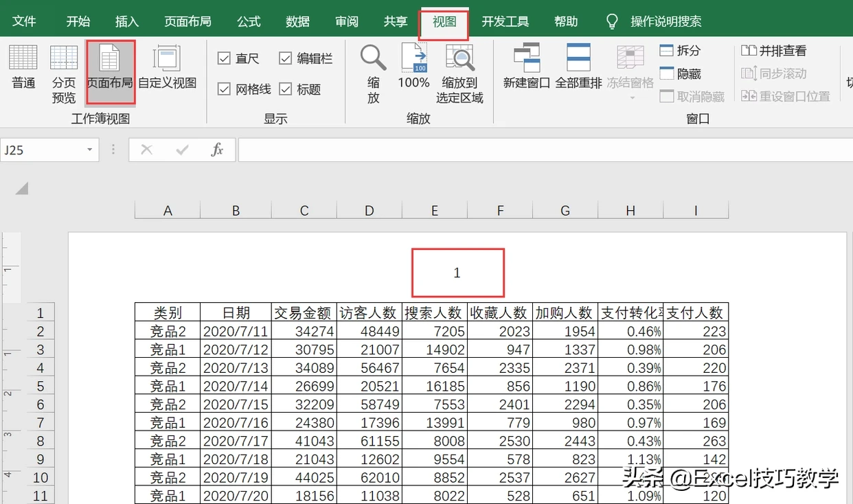Viewport: 853px width, 504px height.
Task: Open Custom Views (自定义视图)
Action: pyautogui.click(x=167, y=67)
